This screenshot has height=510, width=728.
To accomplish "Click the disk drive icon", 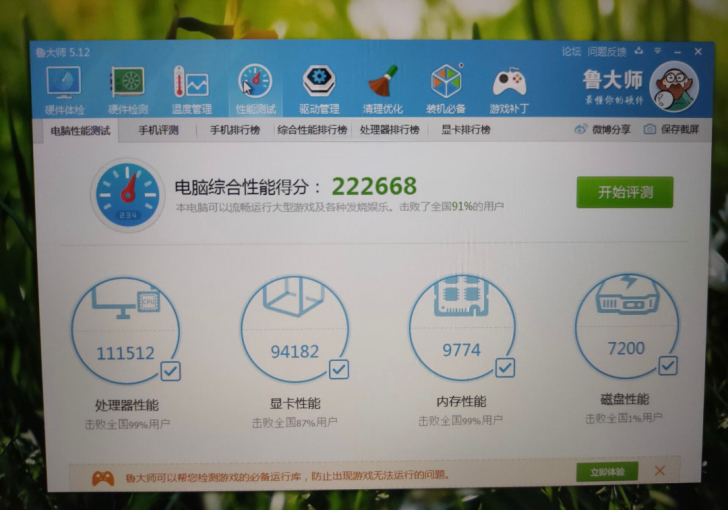I will 627,294.
